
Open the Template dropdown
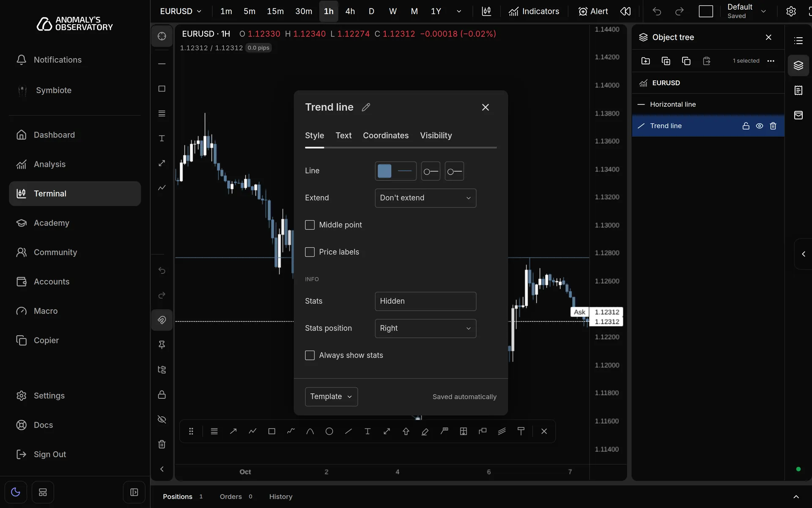(331, 397)
